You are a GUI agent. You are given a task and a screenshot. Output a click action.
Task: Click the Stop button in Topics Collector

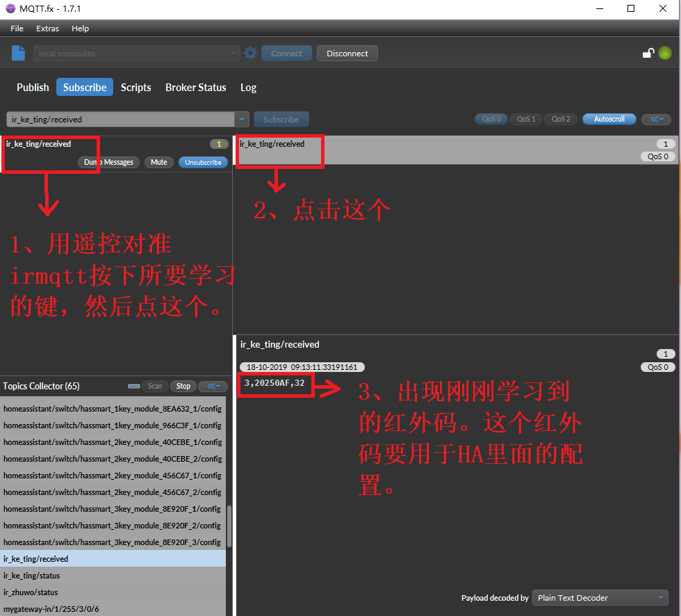pos(183,386)
